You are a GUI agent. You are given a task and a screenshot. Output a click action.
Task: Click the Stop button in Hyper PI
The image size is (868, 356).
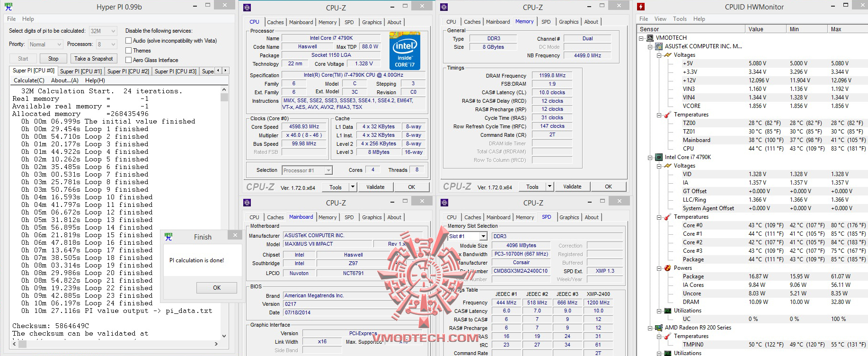point(53,59)
